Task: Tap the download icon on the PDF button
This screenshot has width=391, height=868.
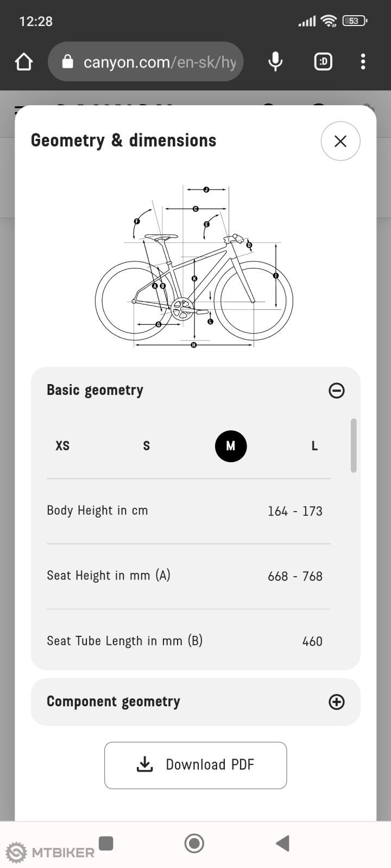Action: 144,764
